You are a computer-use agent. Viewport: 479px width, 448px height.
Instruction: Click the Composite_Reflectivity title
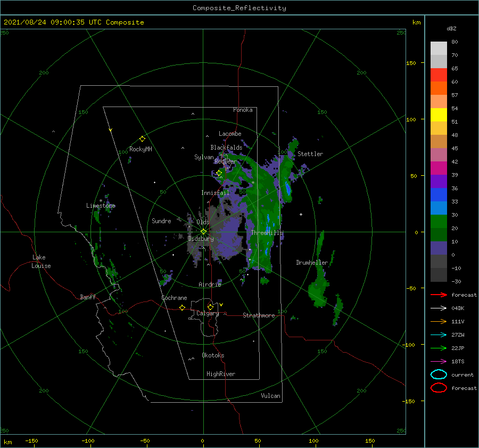coord(240,8)
